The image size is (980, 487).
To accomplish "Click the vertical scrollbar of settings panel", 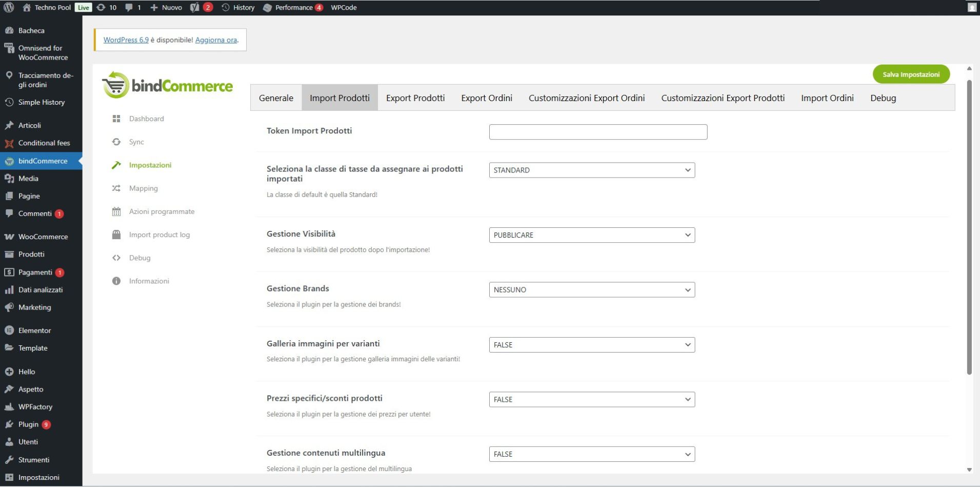I will point(969,226).
